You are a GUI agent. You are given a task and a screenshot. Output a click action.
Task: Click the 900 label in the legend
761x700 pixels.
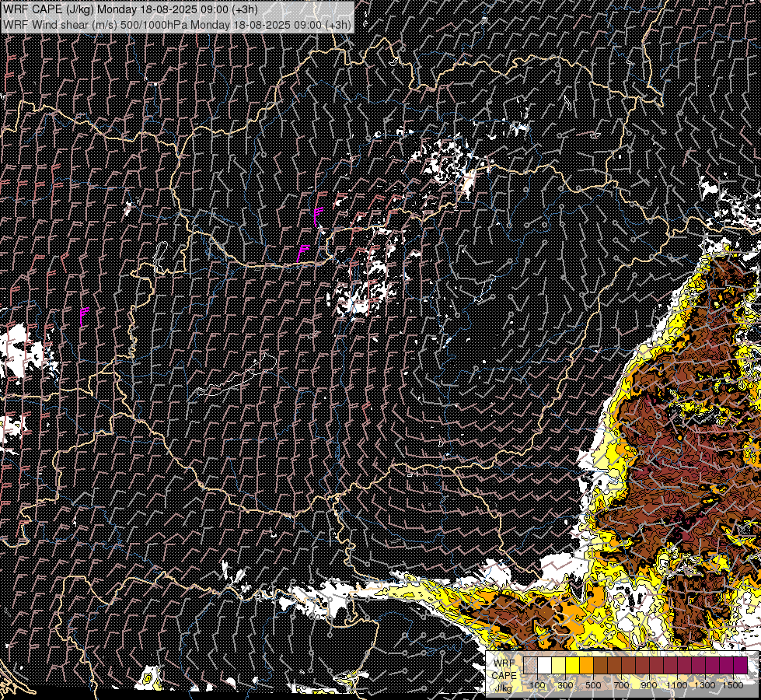coord(649,685)
